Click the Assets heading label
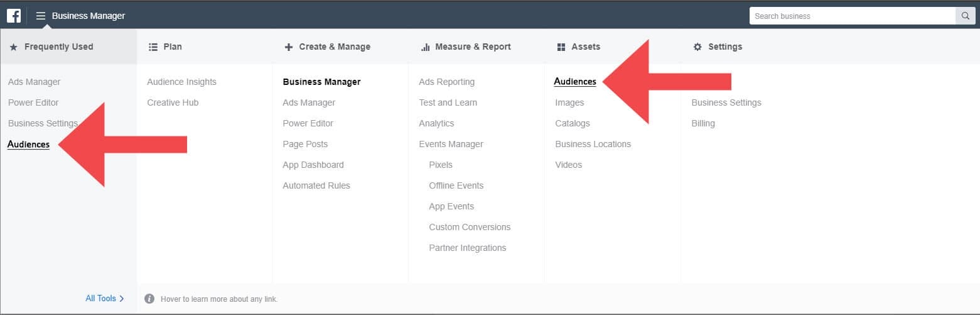The image size is (980, 315). pos(586,47)
